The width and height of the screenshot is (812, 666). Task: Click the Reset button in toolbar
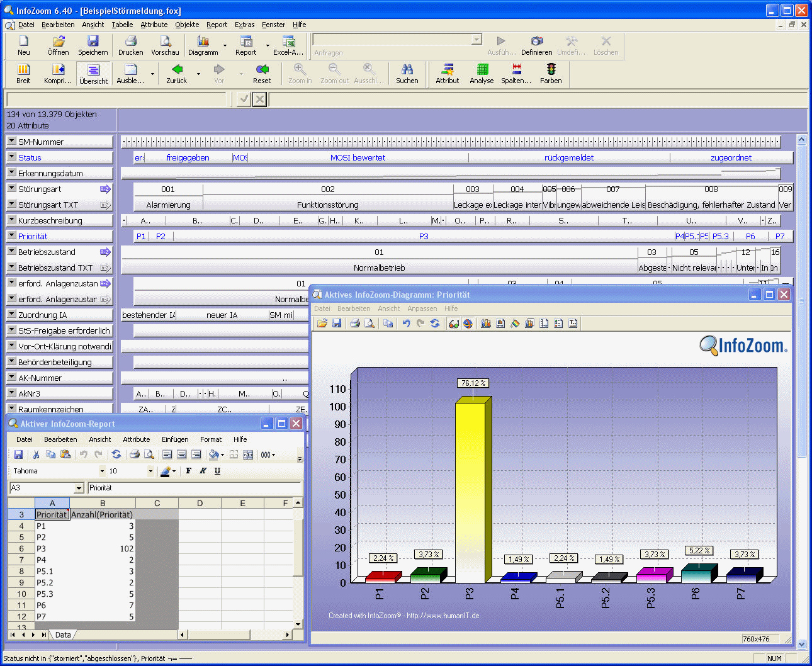pyautogui.click(x=262, y=69)
